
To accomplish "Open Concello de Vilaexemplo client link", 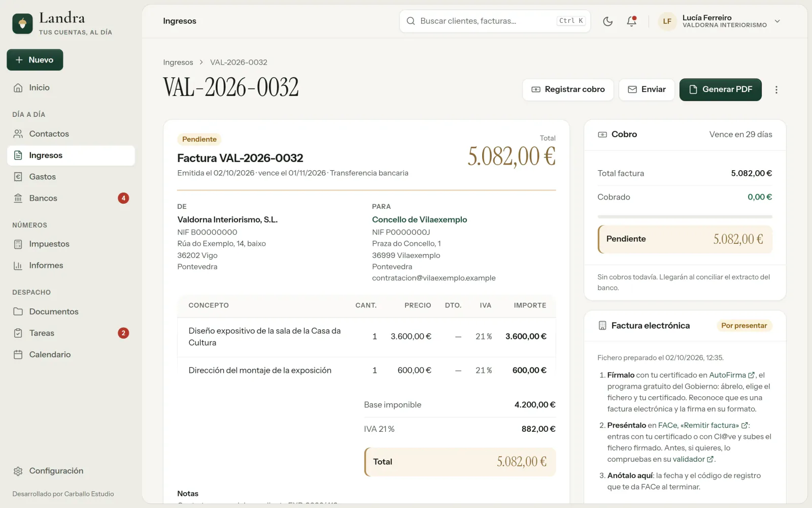I will coord(419,219).
